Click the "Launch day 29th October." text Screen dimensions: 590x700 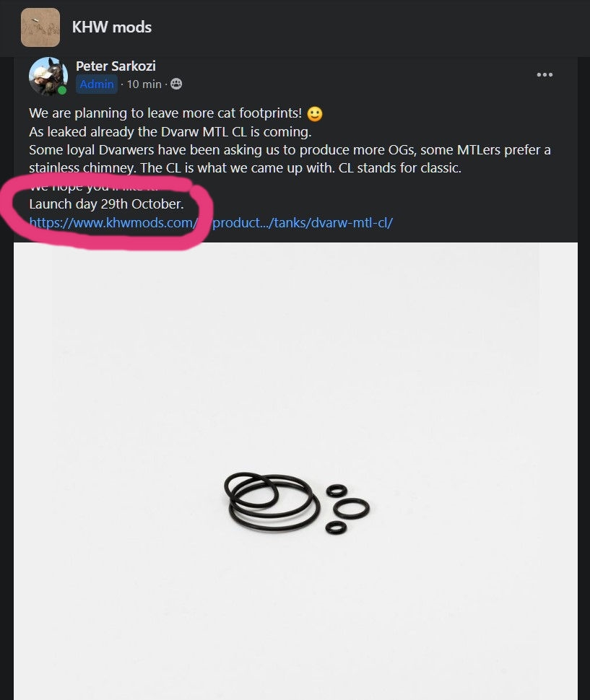106,204
